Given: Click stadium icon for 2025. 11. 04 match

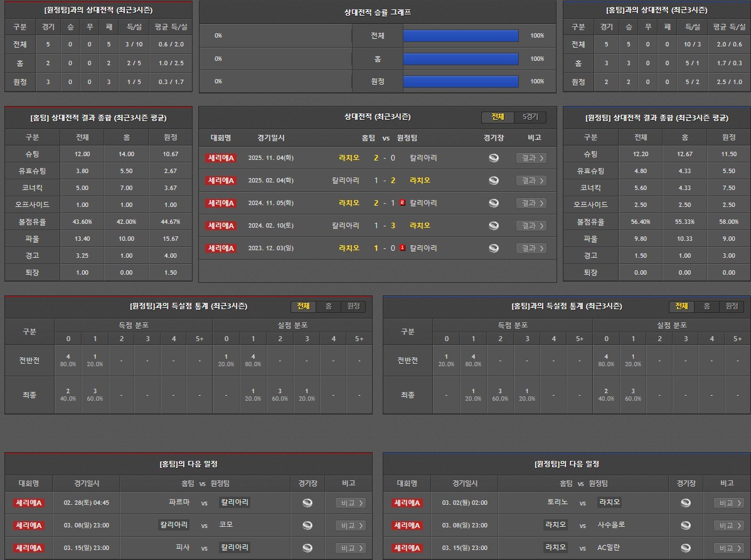Looking at the screenshot, I should pyautogui.click(x=494, y=158).
